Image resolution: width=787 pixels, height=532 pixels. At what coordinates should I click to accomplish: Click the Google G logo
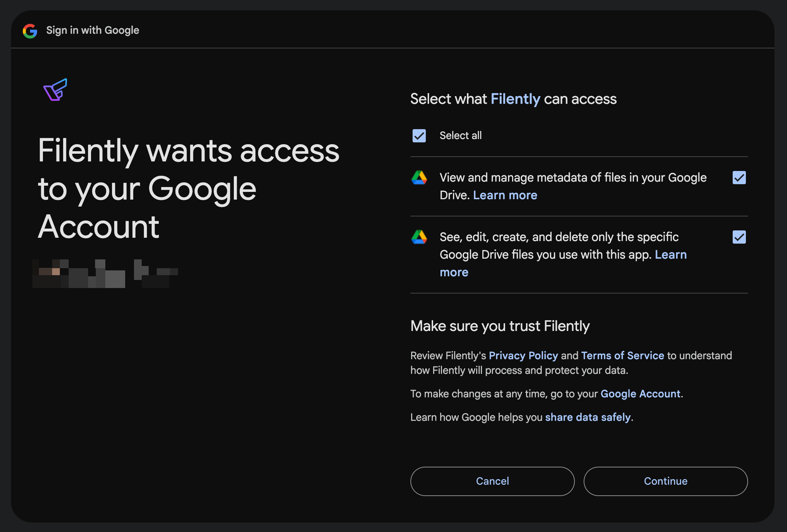coord(30,31)
